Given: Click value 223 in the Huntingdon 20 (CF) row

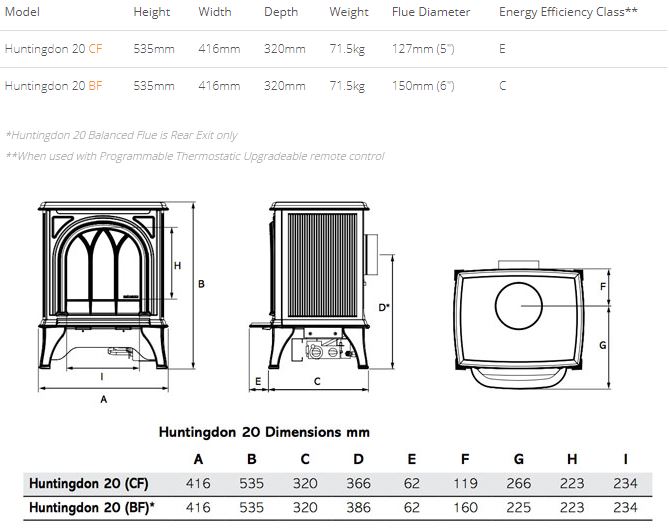Looking at the screenshot, I should point(572,483).
